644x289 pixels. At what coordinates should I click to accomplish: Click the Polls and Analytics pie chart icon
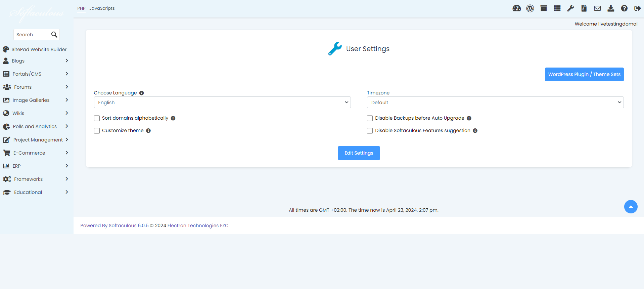(6, 127)
